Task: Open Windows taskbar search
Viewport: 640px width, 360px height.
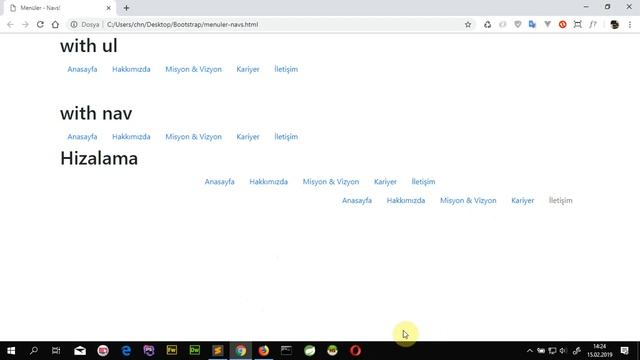Action: tap(34, 351)
